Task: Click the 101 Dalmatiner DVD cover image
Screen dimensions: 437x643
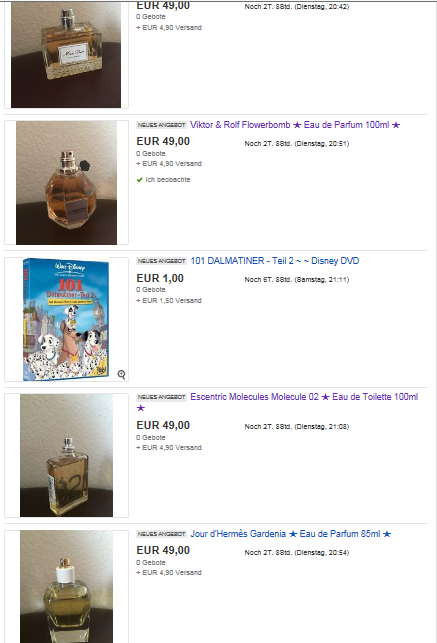Action: (x=66, y=319)
